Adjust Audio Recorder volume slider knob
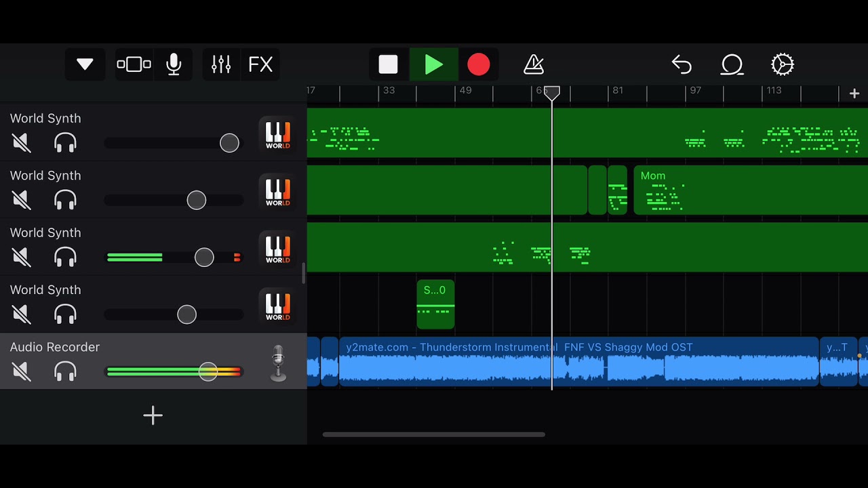This screenshot has height=488, width=868. point(208,371)
